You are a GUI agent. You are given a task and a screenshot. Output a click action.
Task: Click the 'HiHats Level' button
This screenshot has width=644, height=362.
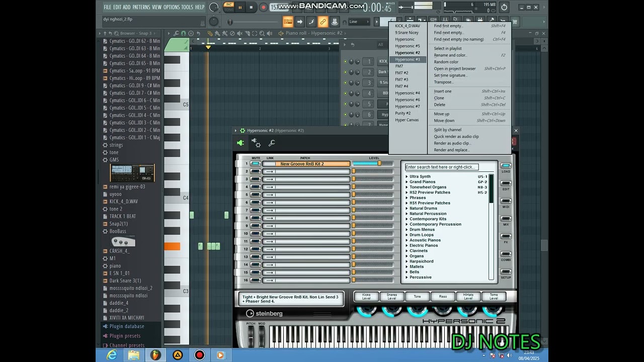point(468,297)
